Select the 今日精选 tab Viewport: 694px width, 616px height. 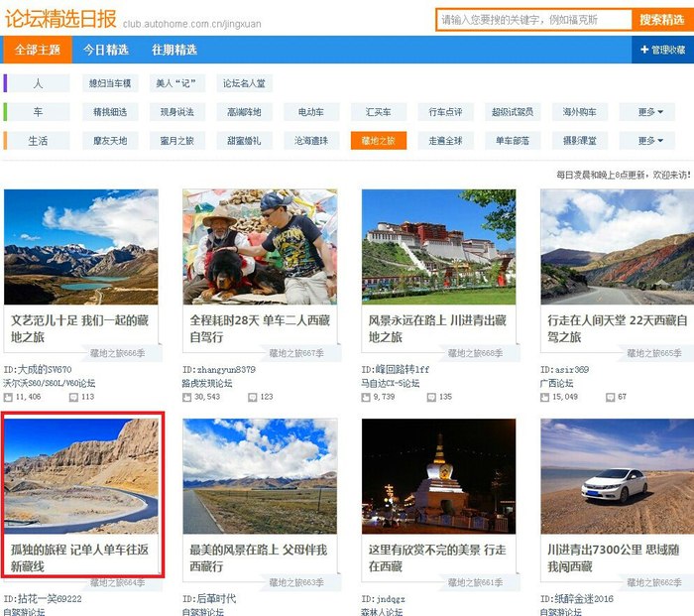pyautogui.click(x=106, y=50)
